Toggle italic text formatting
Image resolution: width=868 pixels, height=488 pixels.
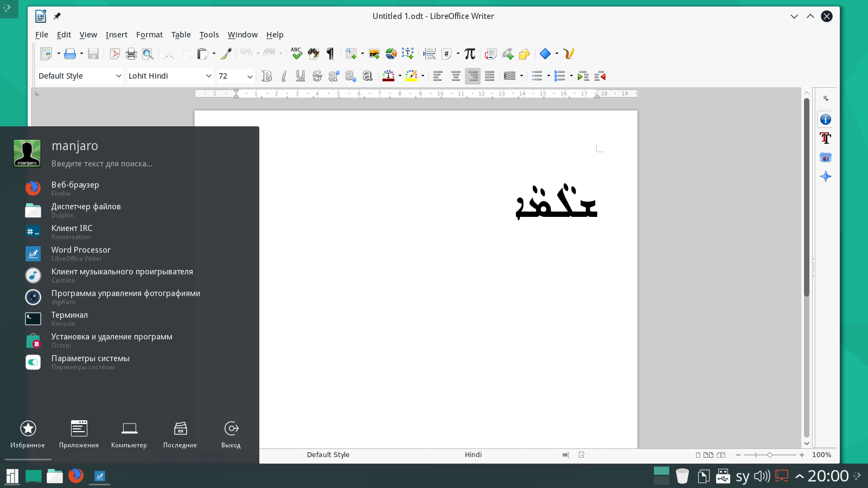point(283,76)
